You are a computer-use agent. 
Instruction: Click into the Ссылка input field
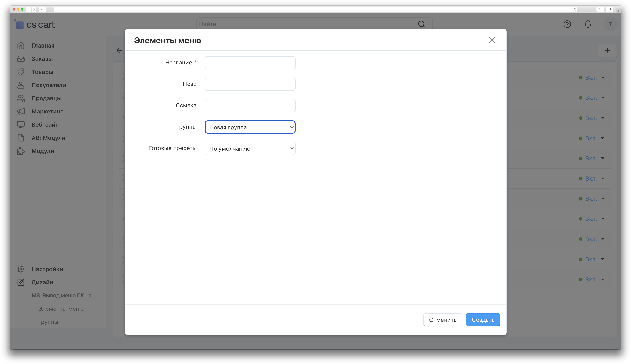(x=250, y=105)
